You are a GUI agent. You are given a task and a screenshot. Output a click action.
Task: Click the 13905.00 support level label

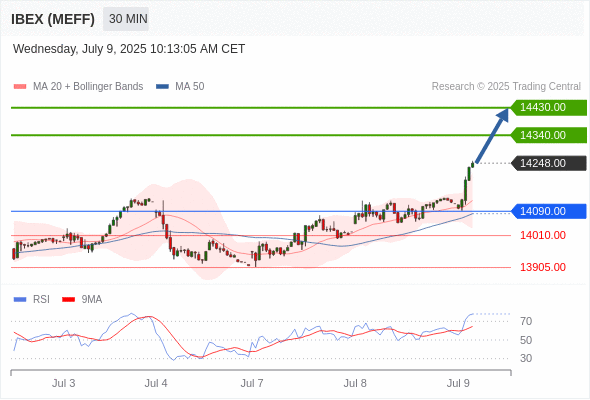pos(543,268)
